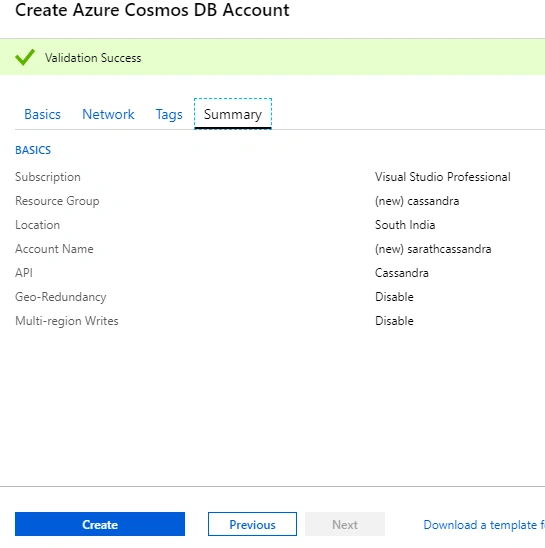Image resolution: width=545 pixels, height=548 pixels.
Task: Click the green validation success checkmark
Action: click(x=25, y=57)
